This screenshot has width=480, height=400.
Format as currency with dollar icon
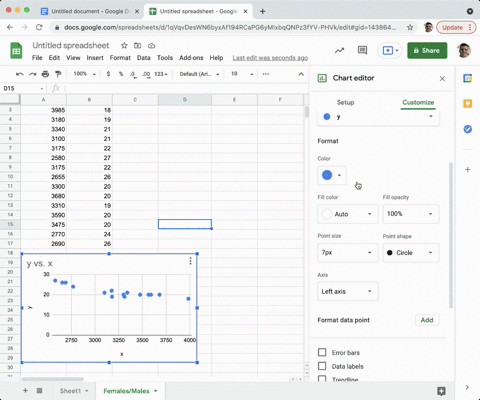pyautogui.click(x=108, y=74)
